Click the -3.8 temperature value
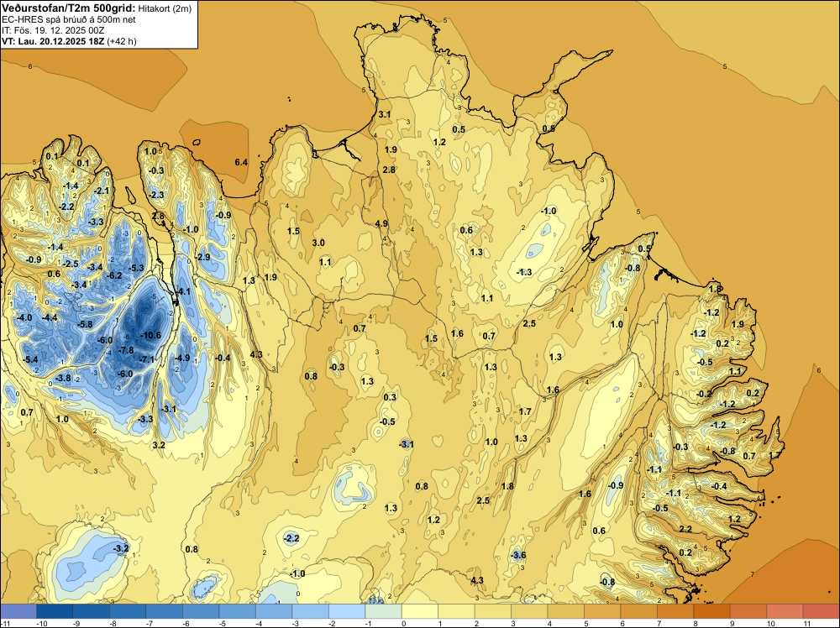The height and width of the screenshot is (628, 840). point(63,378)
